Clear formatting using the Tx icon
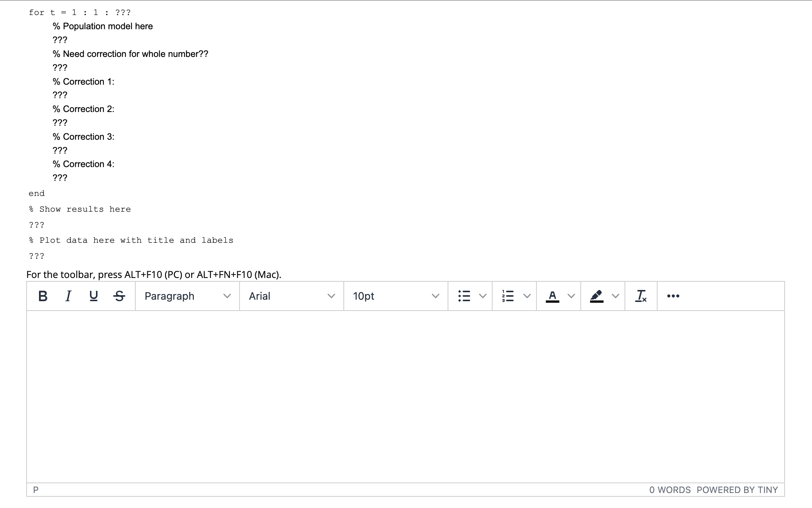The width and height of the screenshot is (812, 508). click(641, 296)
